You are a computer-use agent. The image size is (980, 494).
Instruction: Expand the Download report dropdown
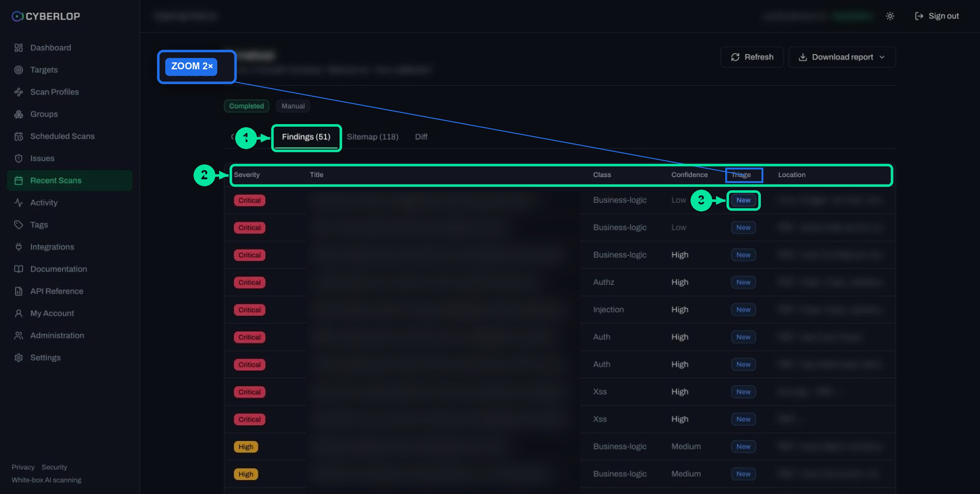click(842, 57)
